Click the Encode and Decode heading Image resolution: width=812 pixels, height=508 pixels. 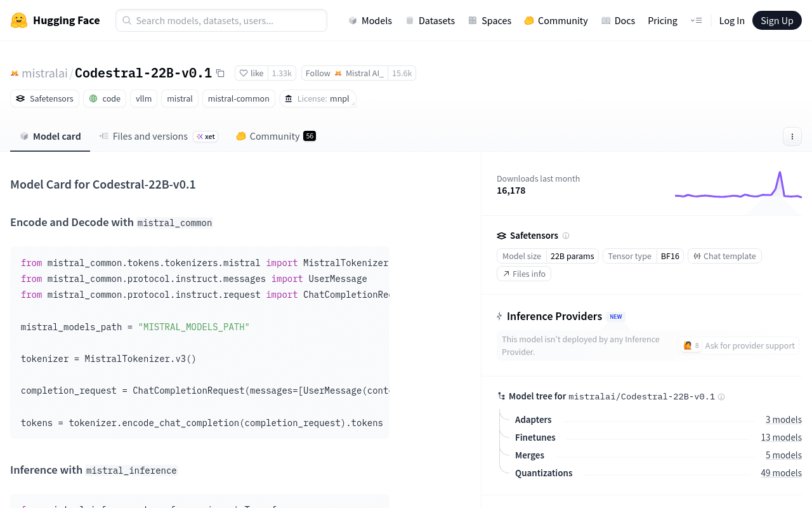[x=112, y=222]
